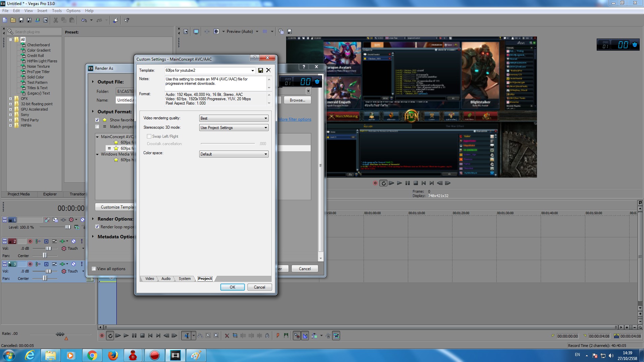Collapse the MainConcept AVC format group
Screen dimensions: 644x362
click(97, 137)
